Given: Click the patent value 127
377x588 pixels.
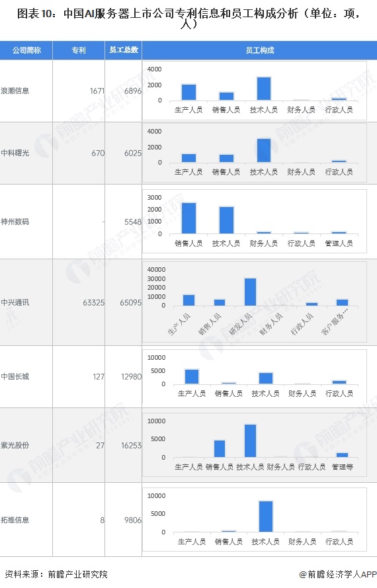Looking at the screenshot, I should 99,376.
